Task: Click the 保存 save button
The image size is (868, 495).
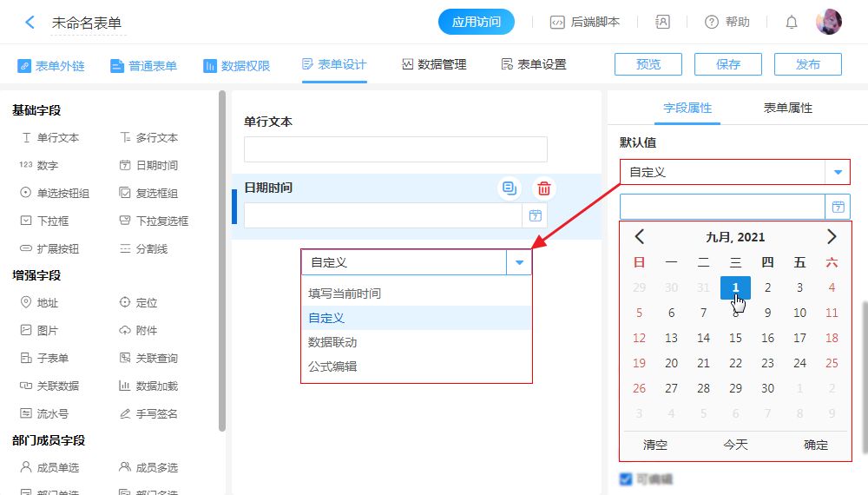Action: (x=728, y=64)
